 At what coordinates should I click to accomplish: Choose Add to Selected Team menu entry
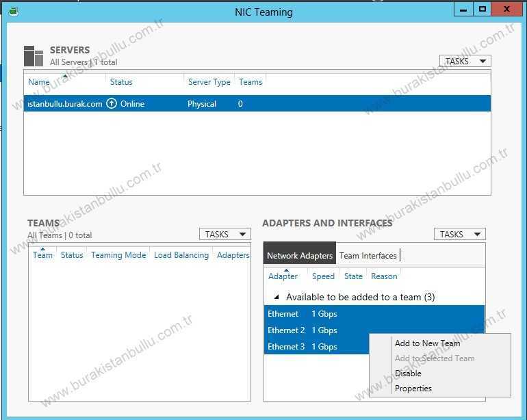point(435,358)
